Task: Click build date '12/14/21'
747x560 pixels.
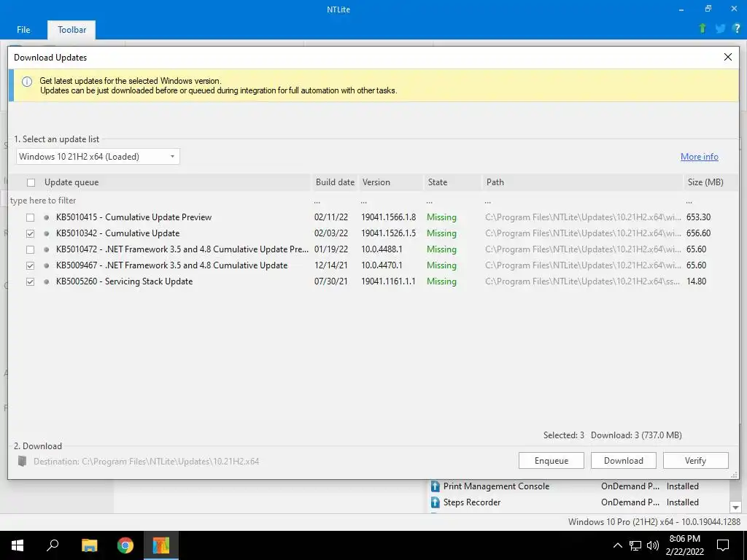Action: tap(330, 265)
